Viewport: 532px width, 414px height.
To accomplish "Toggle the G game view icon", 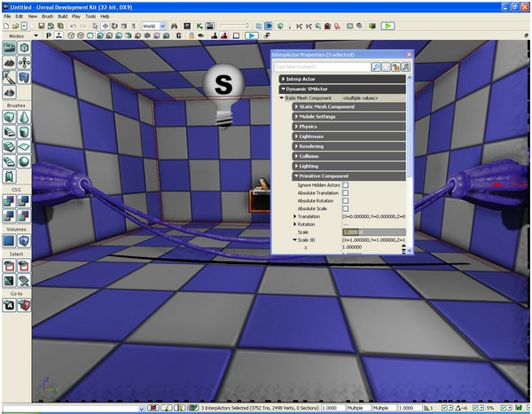I will (x=178, y=35).
